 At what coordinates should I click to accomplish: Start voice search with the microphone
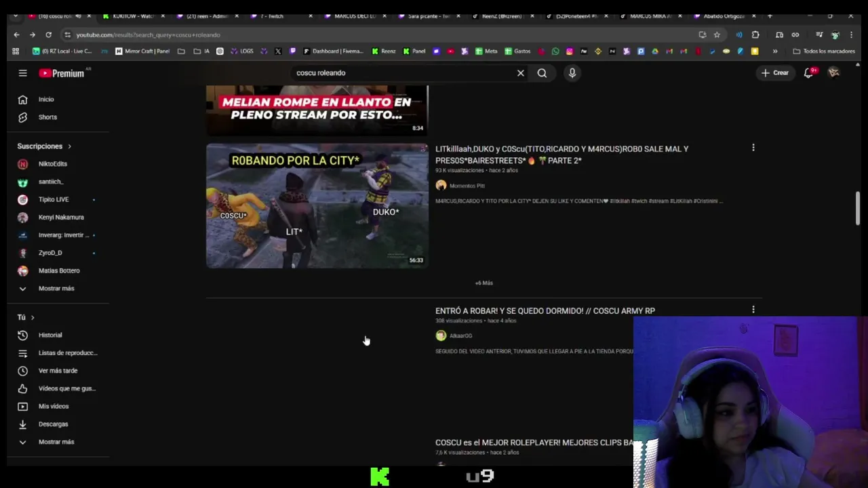tap(572, 73)
